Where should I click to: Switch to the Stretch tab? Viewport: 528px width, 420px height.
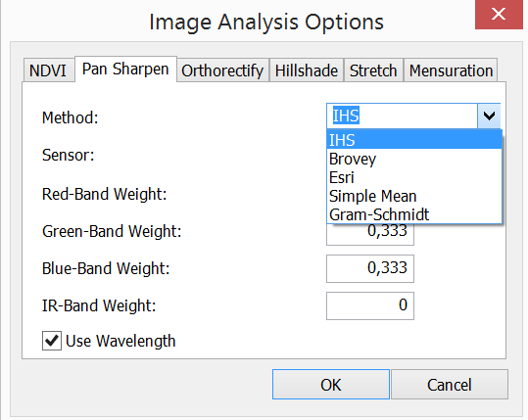pyautogui.click(x=373, y=70)
